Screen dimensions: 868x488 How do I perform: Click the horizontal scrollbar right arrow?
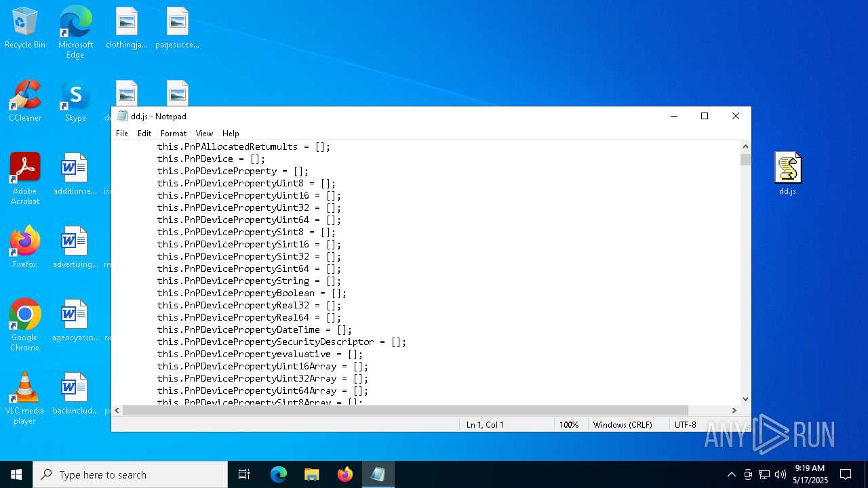click(734, 410)
